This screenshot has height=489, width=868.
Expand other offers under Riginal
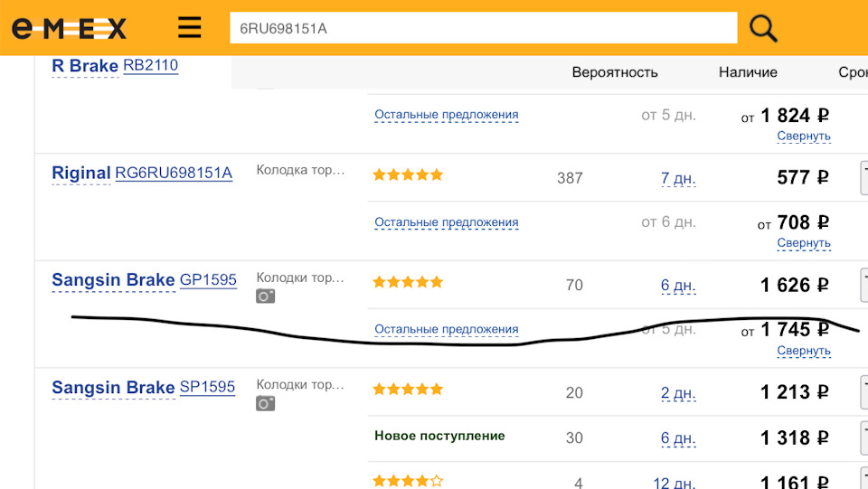coord(447,222)
